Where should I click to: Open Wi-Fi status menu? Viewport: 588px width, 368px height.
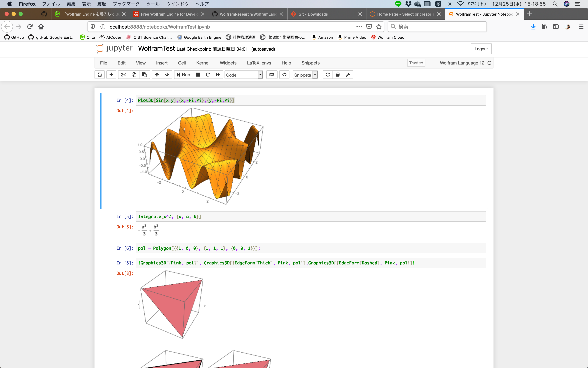pos(460,4)
